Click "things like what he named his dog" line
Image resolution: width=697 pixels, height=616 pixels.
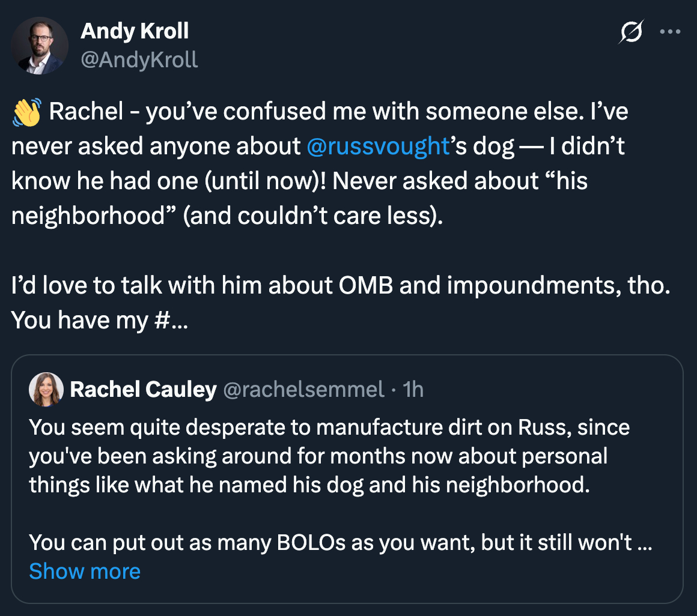pos(309,485)
